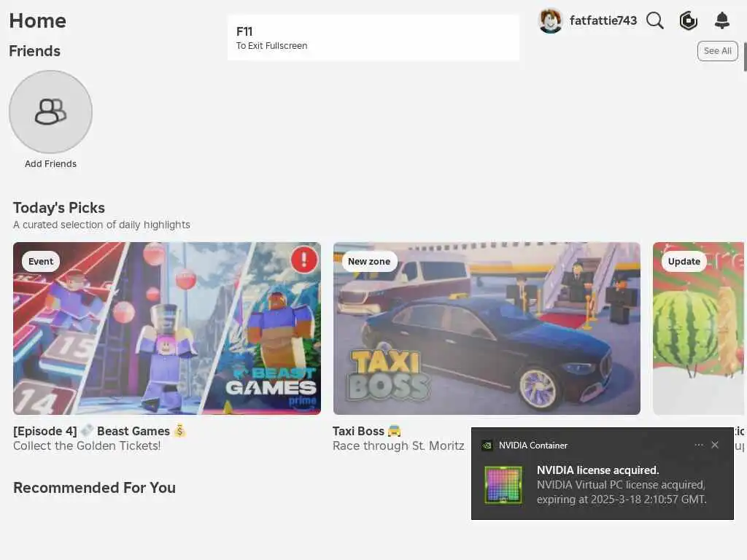Click the New zone tag on Taxi Boss
Viewport: 747px width, 560px height.
pyautogui.click(x=369, y=262)
